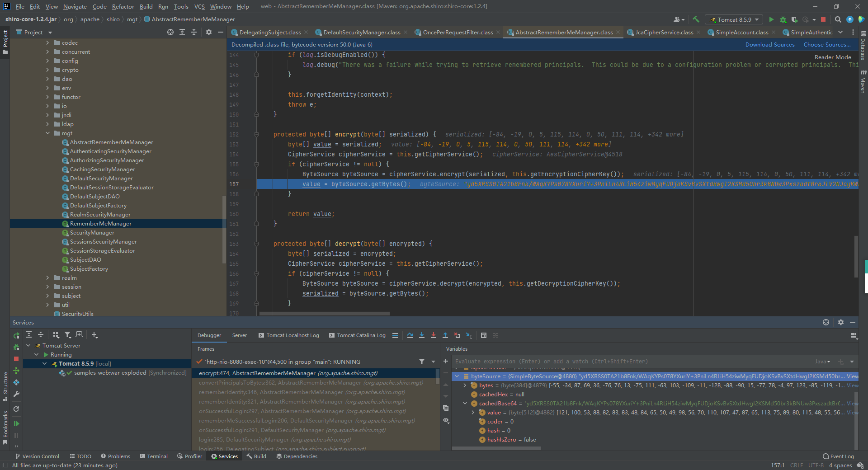Screen dimensions: 868x470
Task: Add service with plus icon in Services
Action: (x=94, y=335)
